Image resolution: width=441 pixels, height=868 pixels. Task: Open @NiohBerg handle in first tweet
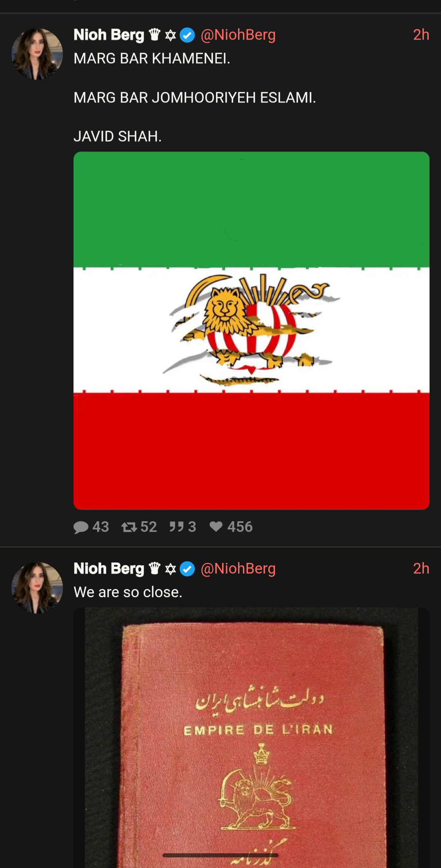pyautogui.click(x=238, y=35)
